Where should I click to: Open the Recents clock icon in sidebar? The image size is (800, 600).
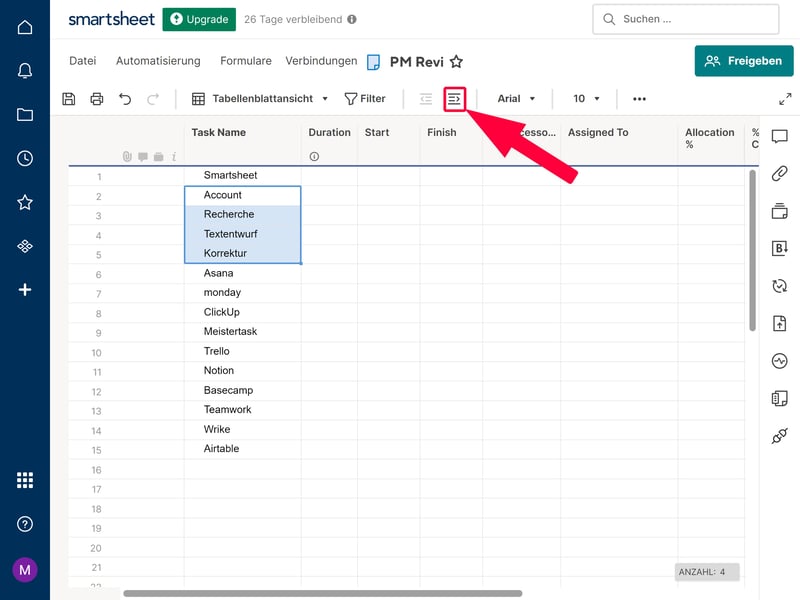[x=25, y=158]
